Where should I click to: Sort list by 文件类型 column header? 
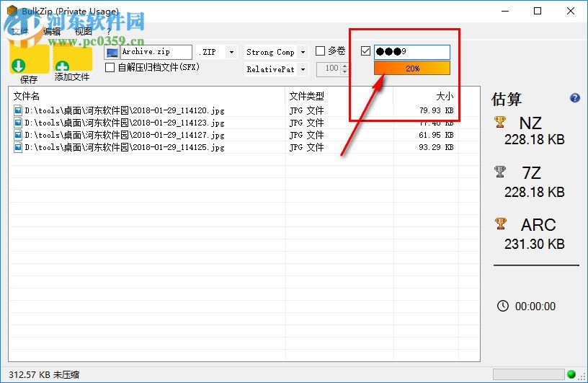point(307,97)
